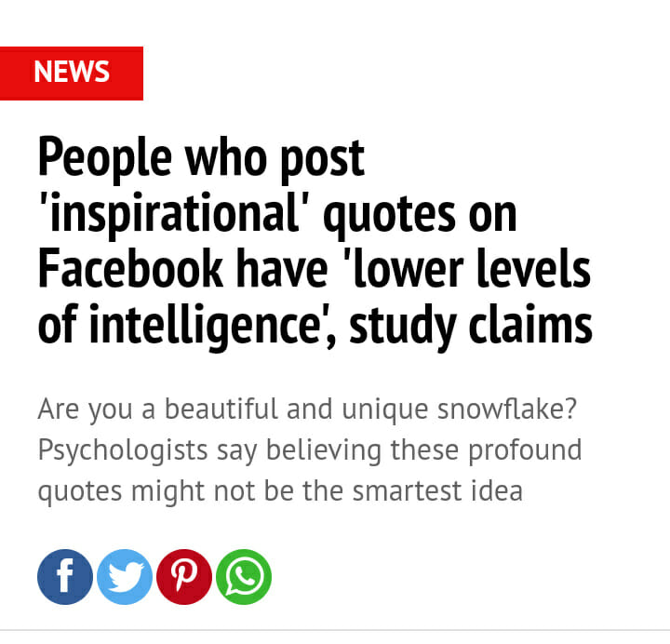Image resolution: width=670 pixels, height=644 pixels.
Task: Click 'People who post' headline line
Action: 201,158
